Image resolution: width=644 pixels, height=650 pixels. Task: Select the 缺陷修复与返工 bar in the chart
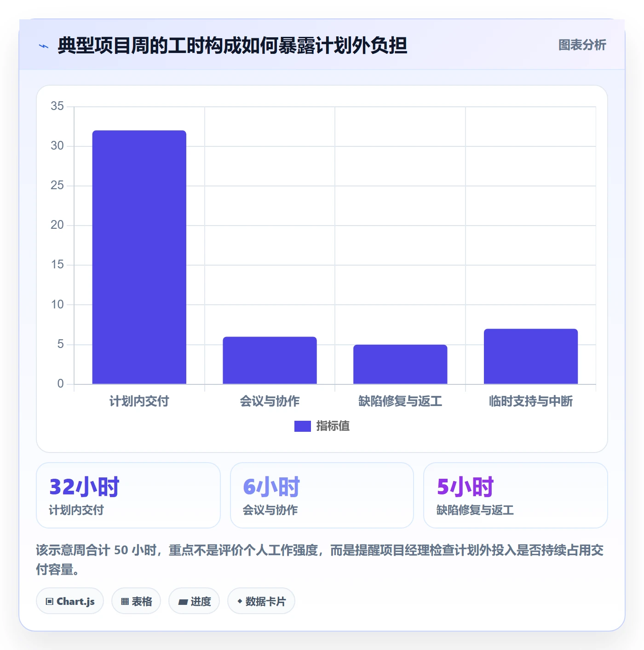pyautogui.click(x=400, y=364)
